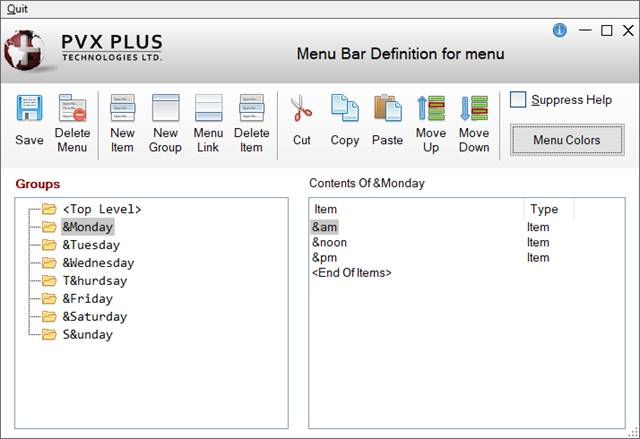Move the item up with Move Up
The width and height of the screenshot is (640, 439).
431,109
